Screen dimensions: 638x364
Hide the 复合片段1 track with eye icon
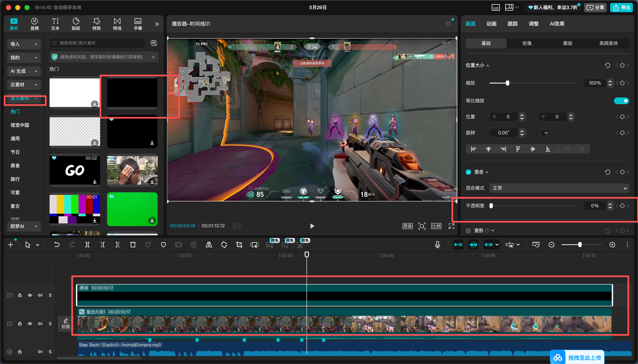30,324
